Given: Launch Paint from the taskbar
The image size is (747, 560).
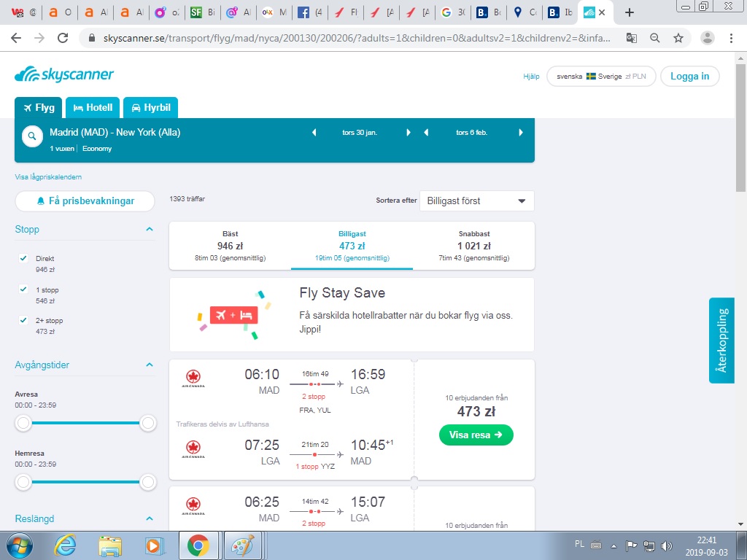Looking at the screenshot, I should pos(242,545).
